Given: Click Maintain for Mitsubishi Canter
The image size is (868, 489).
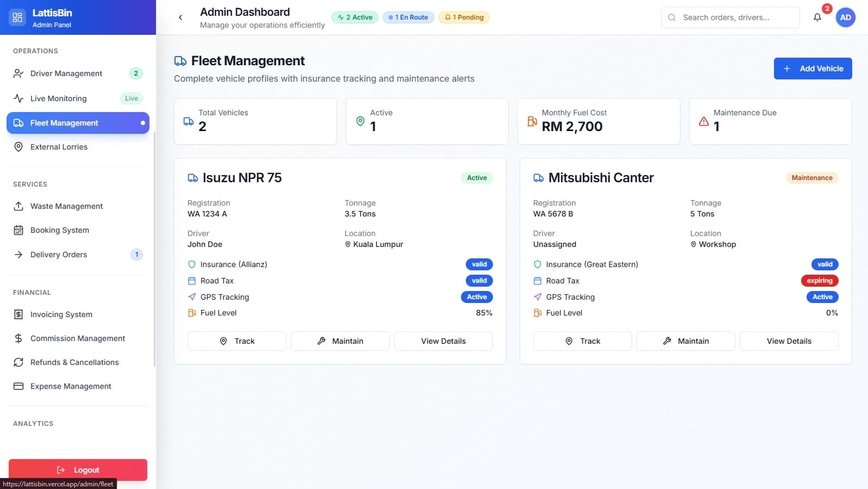Looking at the screenshot, I should [685, 341].
